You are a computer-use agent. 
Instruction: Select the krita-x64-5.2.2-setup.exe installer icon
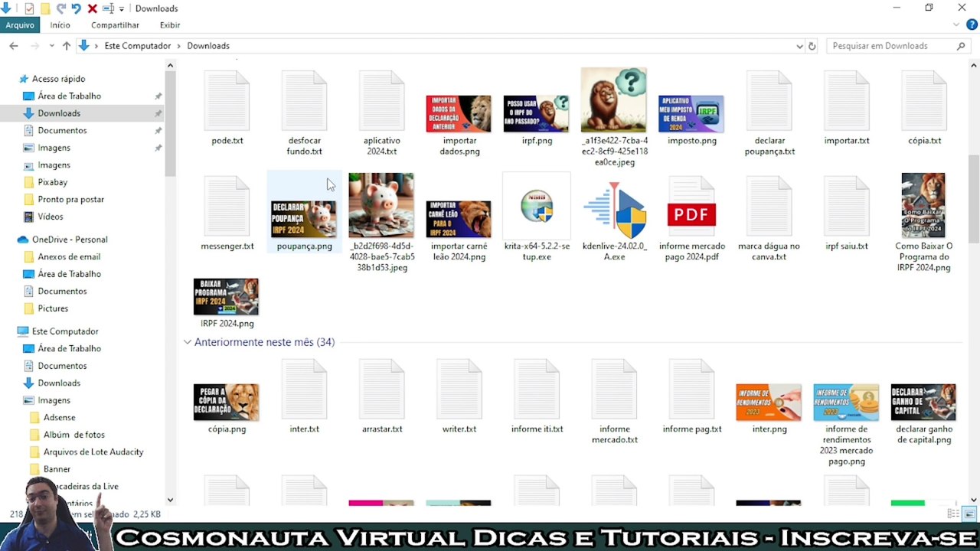(x=537, y=207)
